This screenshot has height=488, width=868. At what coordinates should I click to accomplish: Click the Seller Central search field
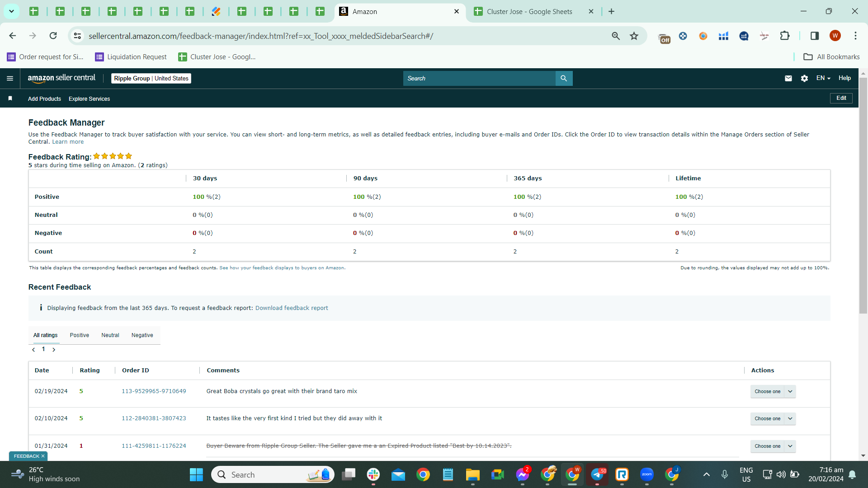tap(479, 78)
